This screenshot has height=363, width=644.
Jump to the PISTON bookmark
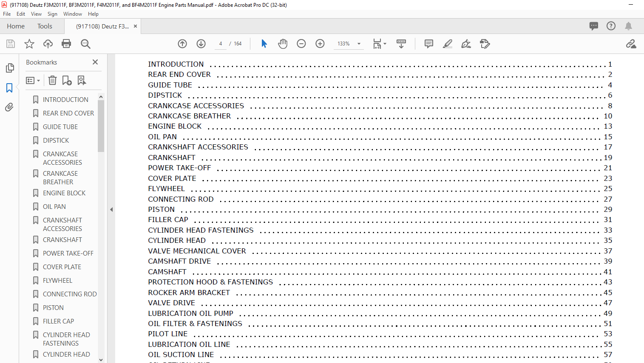point(53,307)
